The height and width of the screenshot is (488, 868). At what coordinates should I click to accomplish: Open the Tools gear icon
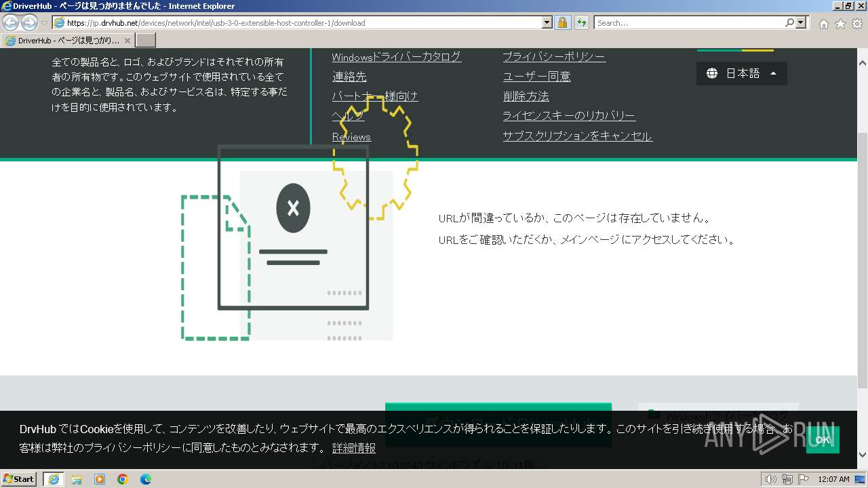pyautogui.click(x=857, y=24)
